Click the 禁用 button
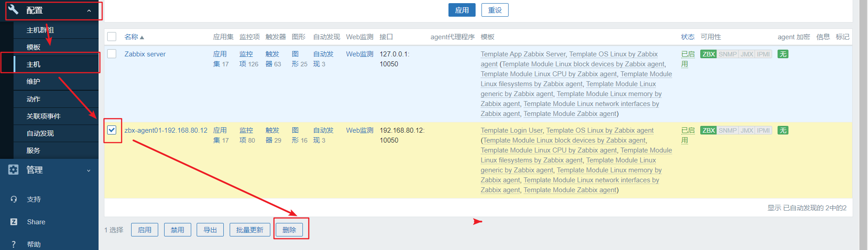Screen dimensions: 868x250 point(177,230)
